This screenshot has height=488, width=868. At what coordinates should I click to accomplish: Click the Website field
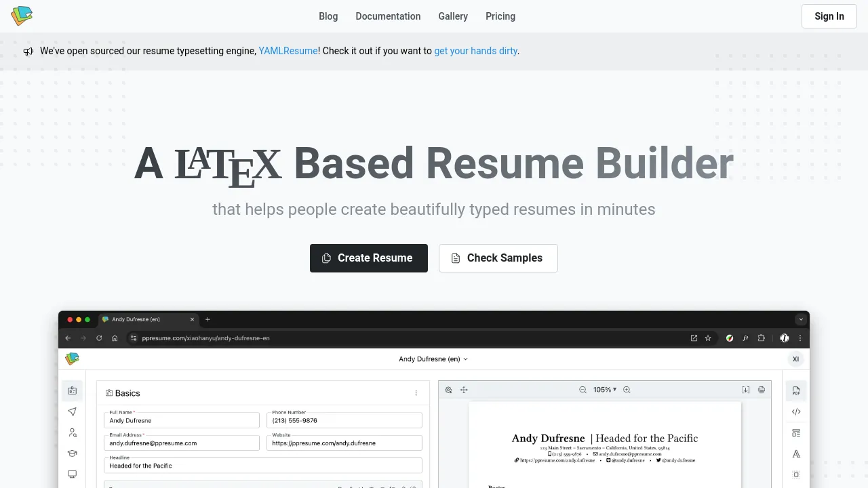pyautogui.click(x=344, y=443)
